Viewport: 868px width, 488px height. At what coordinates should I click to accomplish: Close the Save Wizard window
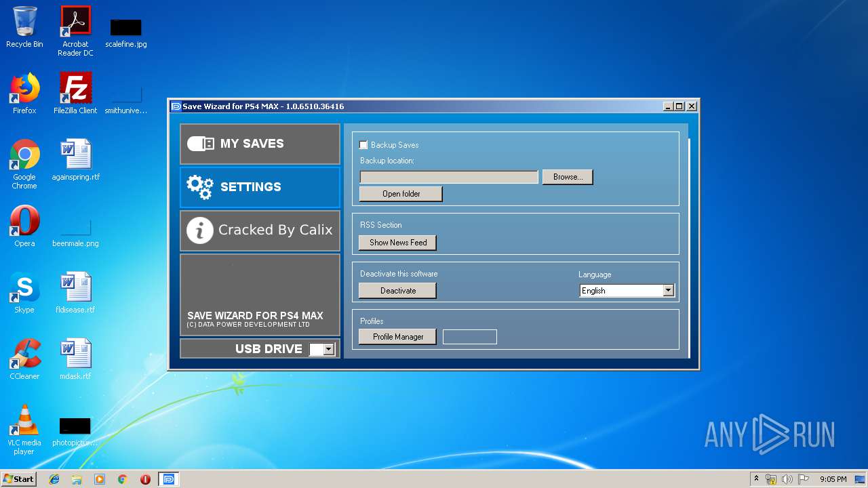point(692,106)
